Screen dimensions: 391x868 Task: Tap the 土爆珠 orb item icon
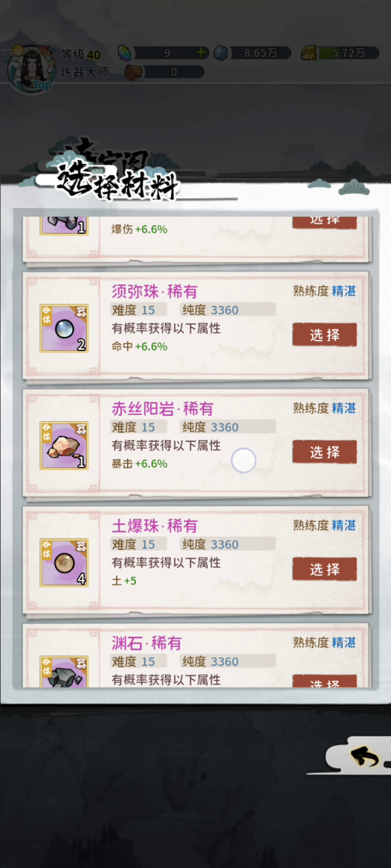[64, 563]
